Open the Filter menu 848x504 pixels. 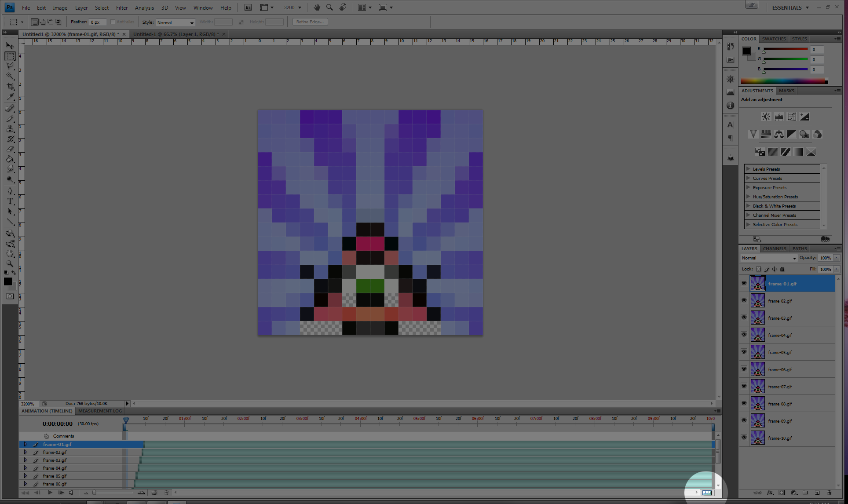[x=122, y=8]
